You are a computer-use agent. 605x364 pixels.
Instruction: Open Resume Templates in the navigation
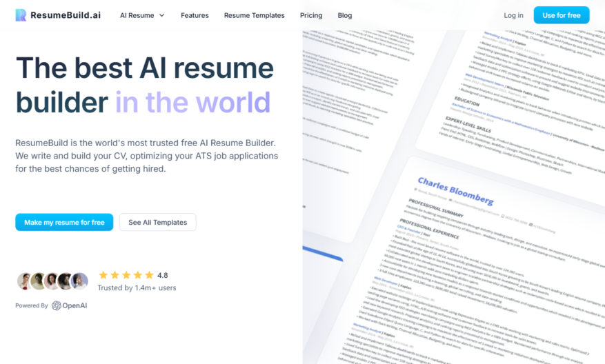255,15
